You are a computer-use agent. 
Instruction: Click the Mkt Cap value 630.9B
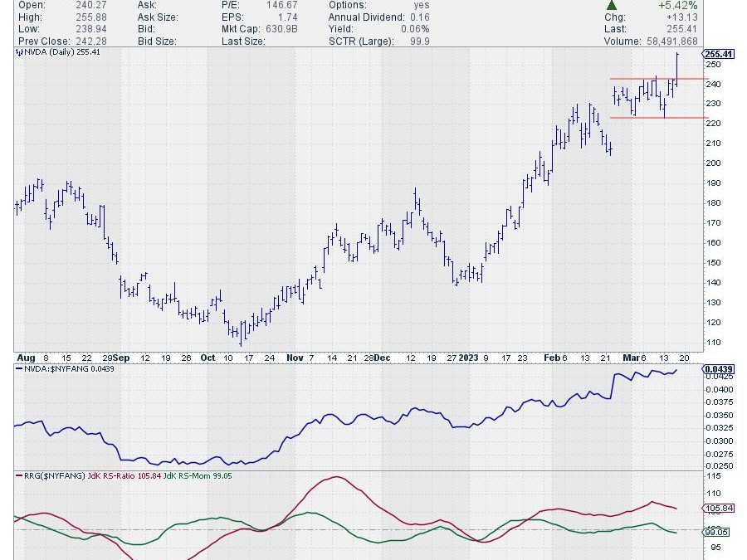coord(281,29)
